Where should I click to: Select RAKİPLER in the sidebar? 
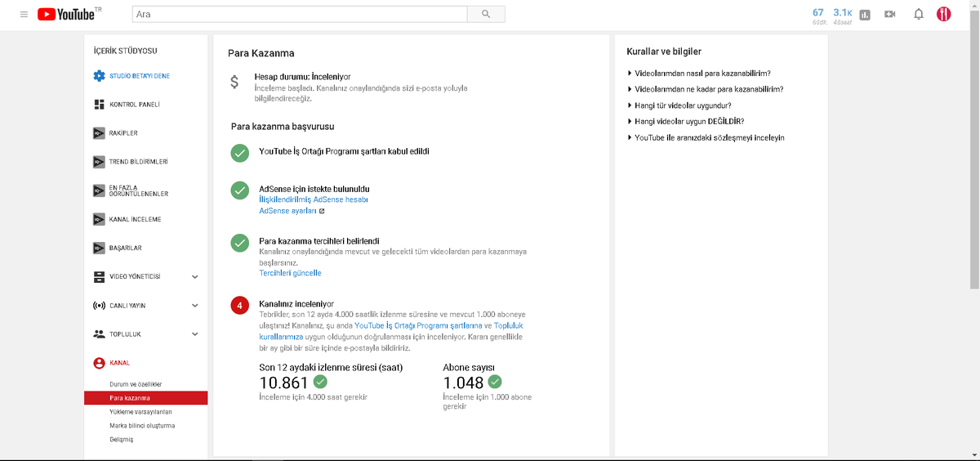pyautogui.click(x=123, y=133)
